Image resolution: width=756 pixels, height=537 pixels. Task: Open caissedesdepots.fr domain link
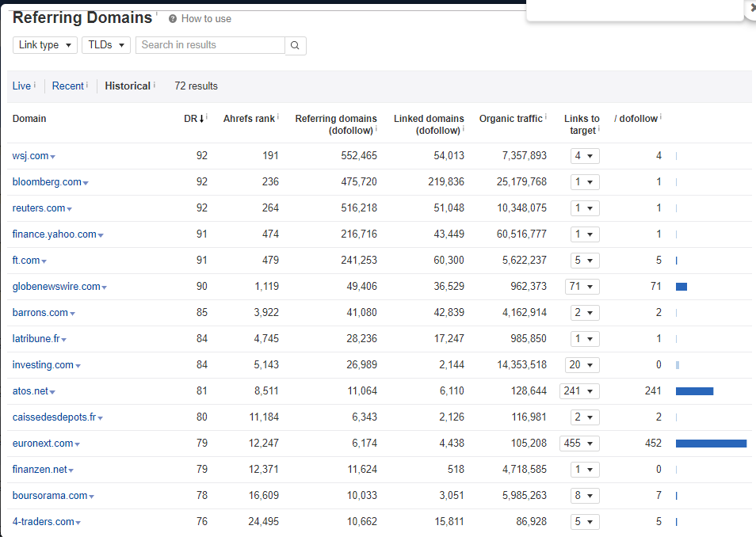pyautogui.click(x=54, y=417)
